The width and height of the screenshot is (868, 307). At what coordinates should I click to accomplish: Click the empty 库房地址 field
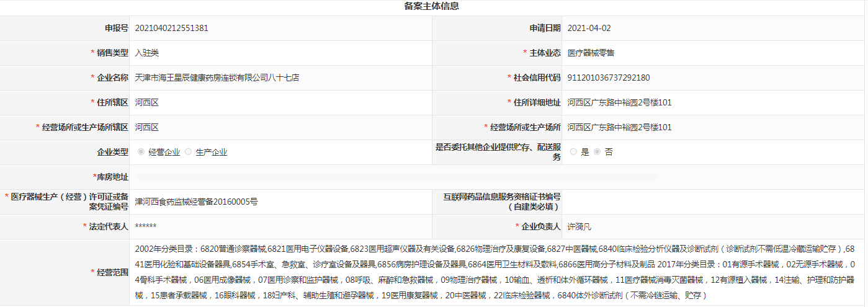click(397, 177)
